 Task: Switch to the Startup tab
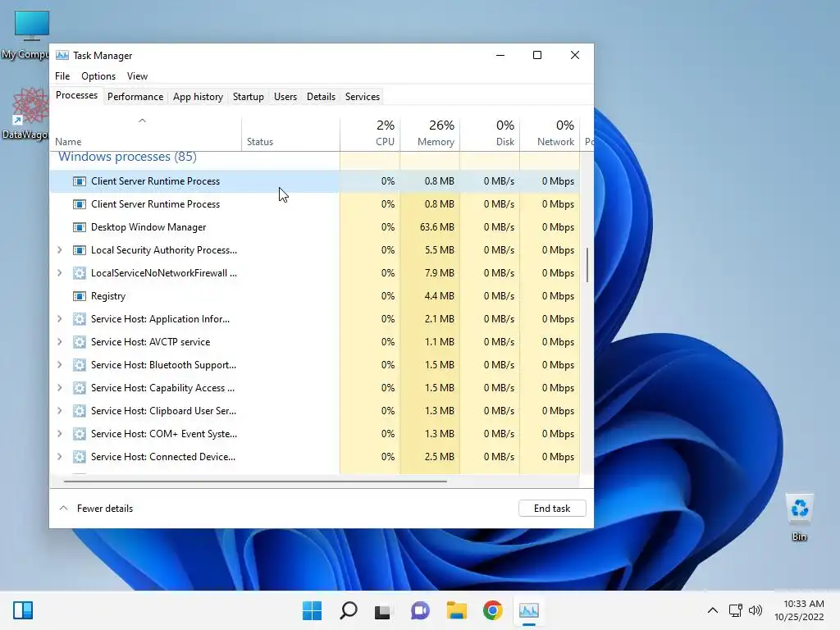(248, 97)
